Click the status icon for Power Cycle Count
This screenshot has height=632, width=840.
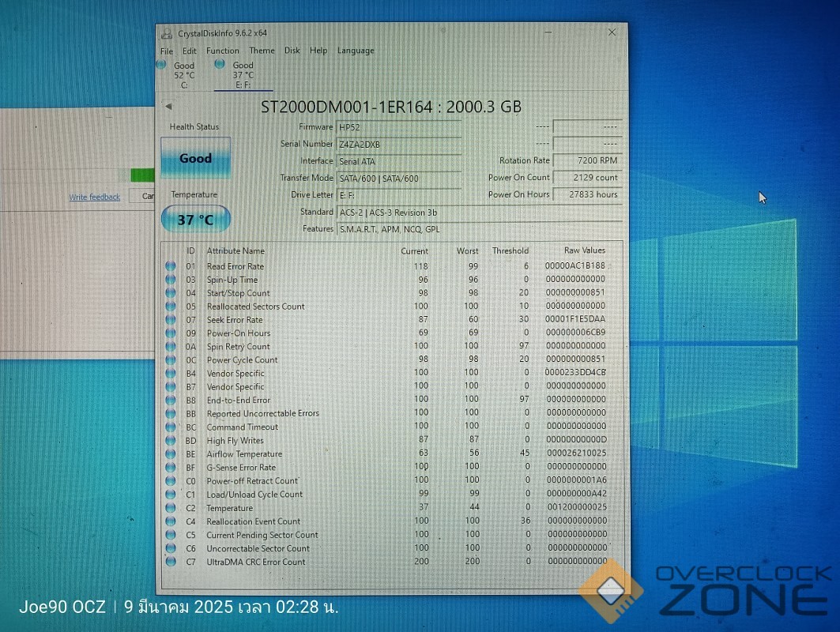(x=171, y=359)
